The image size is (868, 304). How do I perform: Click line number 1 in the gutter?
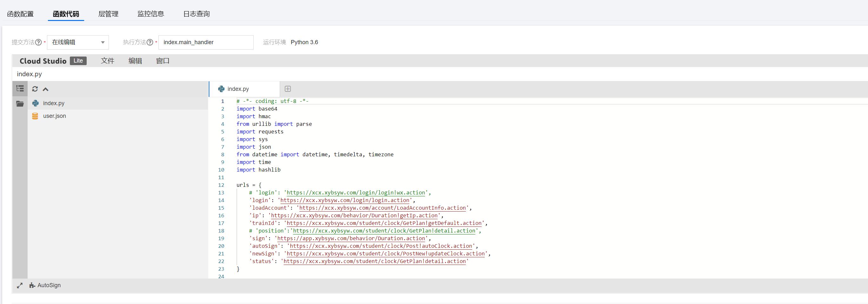pos(222,101)
